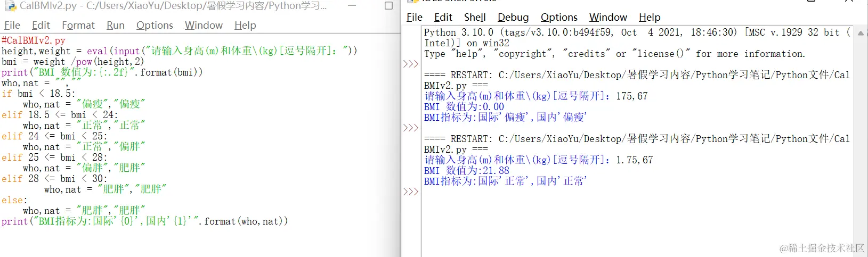Click the assignment who,nat = "偏瘦","偏瘦"

point(84,104)
